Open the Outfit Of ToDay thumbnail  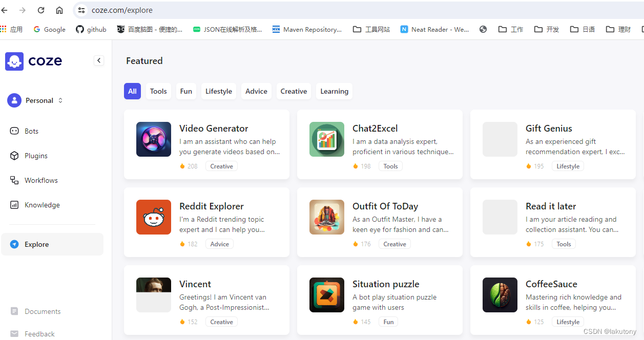327,217
